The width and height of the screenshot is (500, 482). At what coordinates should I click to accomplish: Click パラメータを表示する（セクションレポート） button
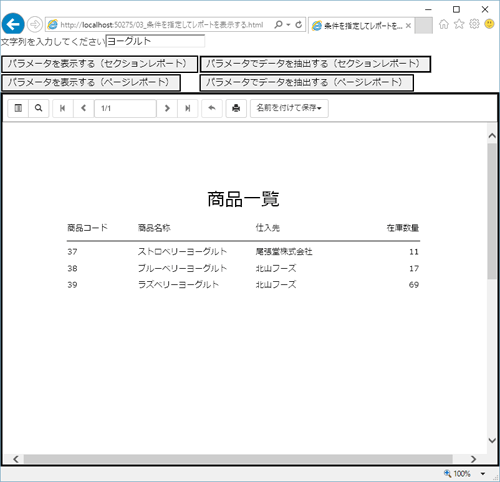tap(100, 64)
